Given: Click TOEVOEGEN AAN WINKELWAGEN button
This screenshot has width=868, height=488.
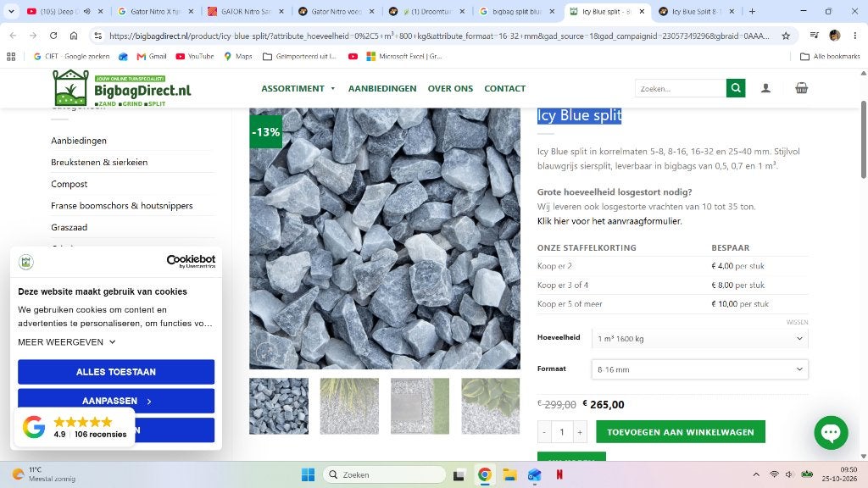Looking at the screenshot, I should (x=681, y=432).
